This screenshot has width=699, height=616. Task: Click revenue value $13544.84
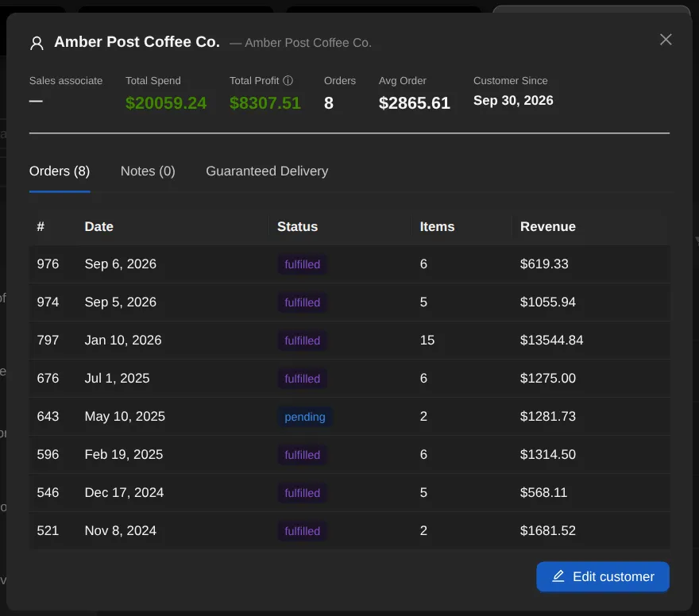551,341
